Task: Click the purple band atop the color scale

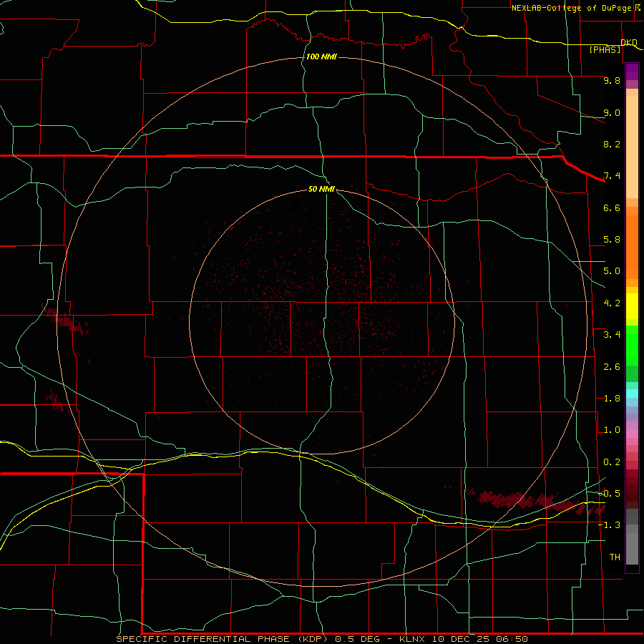Action: (x=632, y=72)
